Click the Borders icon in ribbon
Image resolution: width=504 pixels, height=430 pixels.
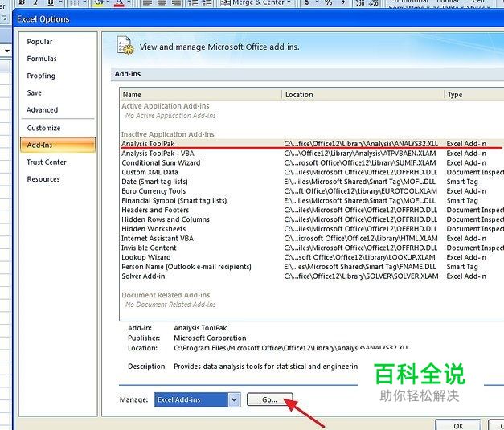(x=75, y=3)
